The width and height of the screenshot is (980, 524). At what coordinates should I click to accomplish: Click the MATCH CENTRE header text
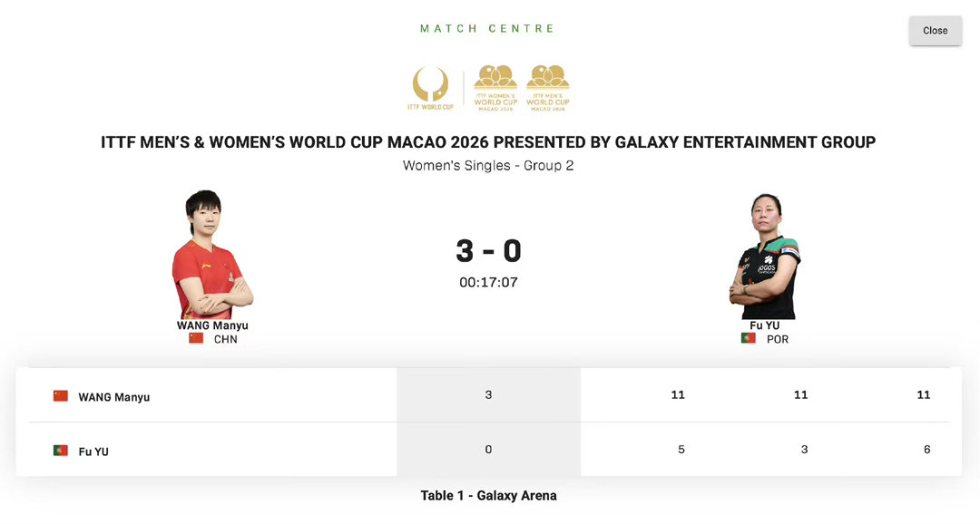coord(487,27)
